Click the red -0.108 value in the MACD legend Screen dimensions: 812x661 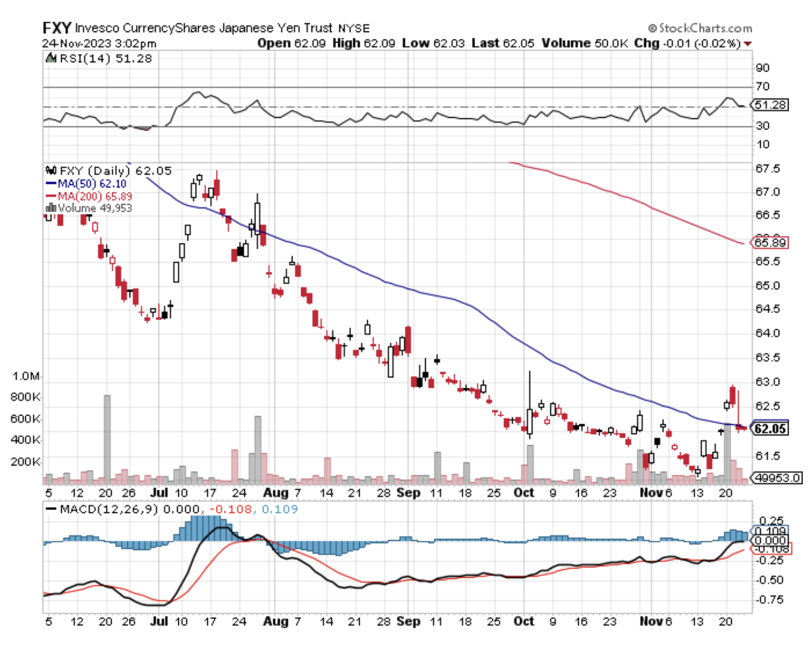tap(231, 509)
